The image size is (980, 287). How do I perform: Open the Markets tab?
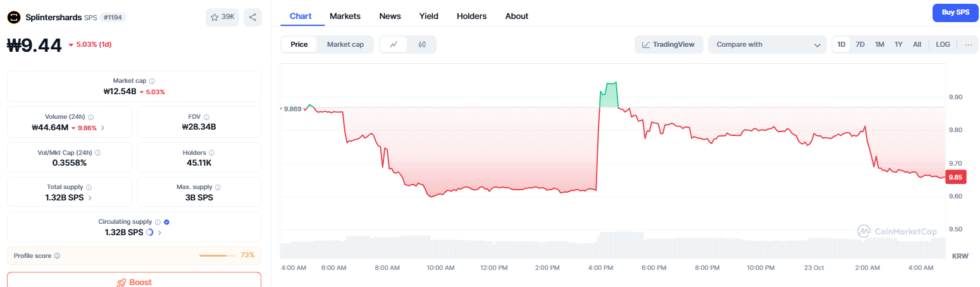click(x=345, y=16)
